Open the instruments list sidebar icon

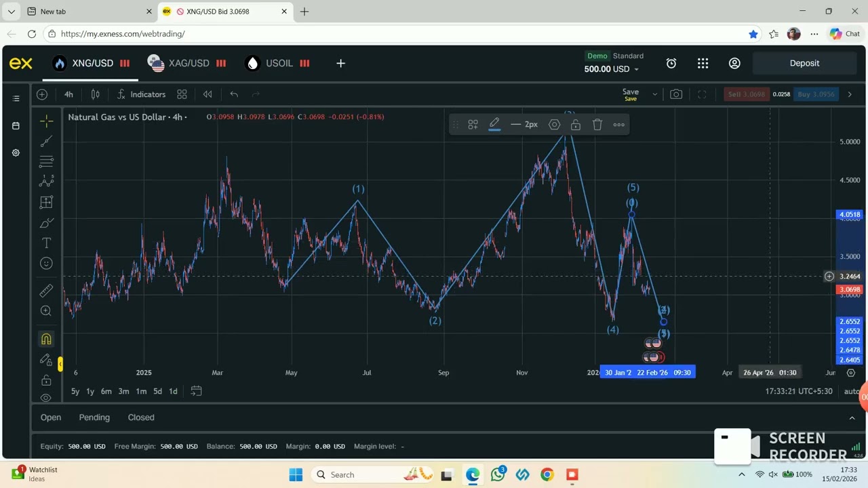pyautogui.click(x=16, y=98)
